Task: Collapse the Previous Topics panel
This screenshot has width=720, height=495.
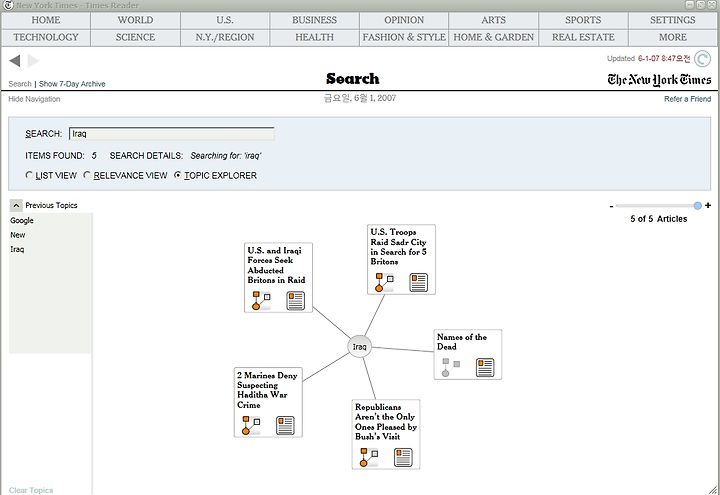Action: (16, 205)
